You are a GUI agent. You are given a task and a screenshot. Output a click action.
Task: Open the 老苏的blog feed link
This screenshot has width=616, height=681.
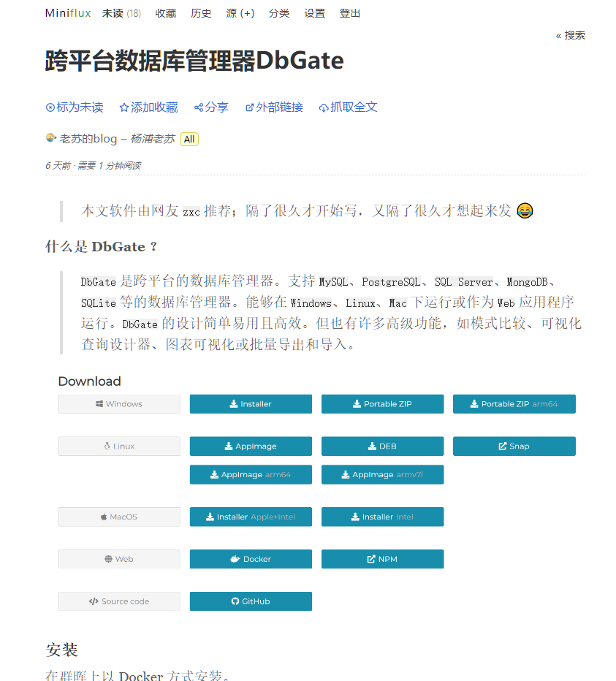(88, 139)
